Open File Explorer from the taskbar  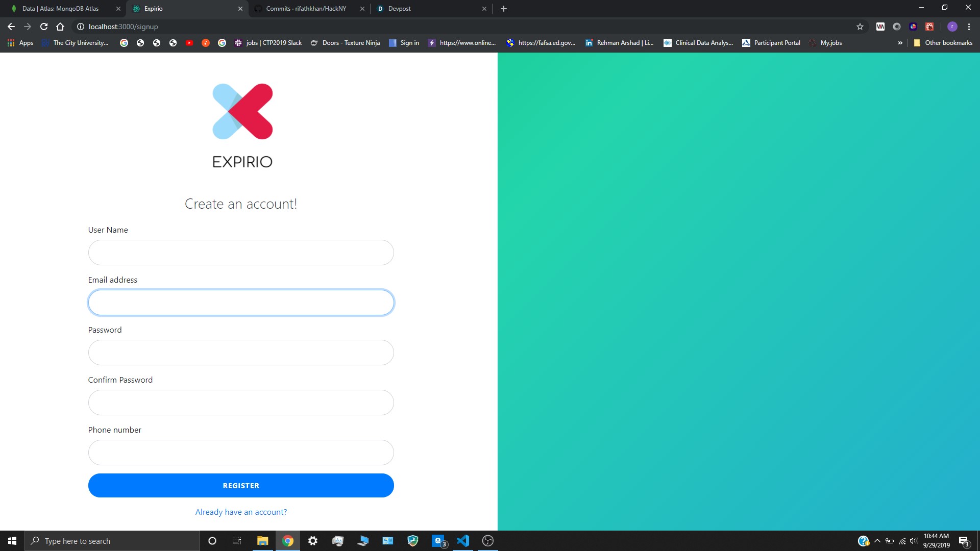point(262,541)
